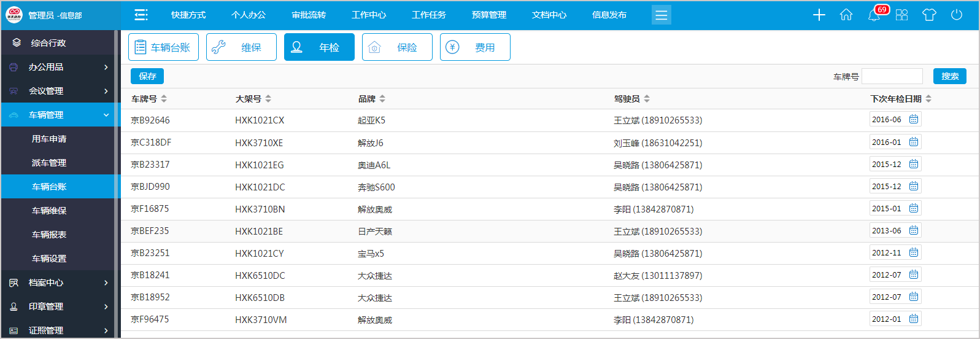The height and width of the screenshot is (339, 980).
Task: Open the app grid layout icon
Action: [901, 15]
